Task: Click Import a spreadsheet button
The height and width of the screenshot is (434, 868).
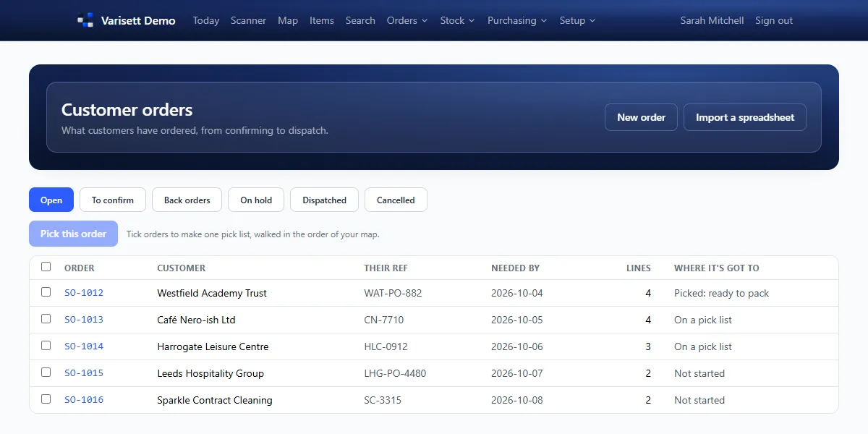Action: coord(745,117)
